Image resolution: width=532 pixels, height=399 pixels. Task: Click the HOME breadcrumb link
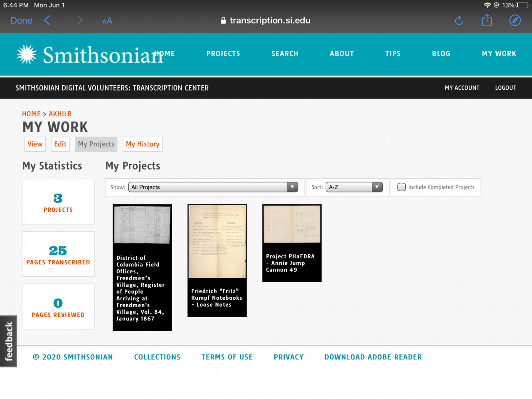pos(31,114)
